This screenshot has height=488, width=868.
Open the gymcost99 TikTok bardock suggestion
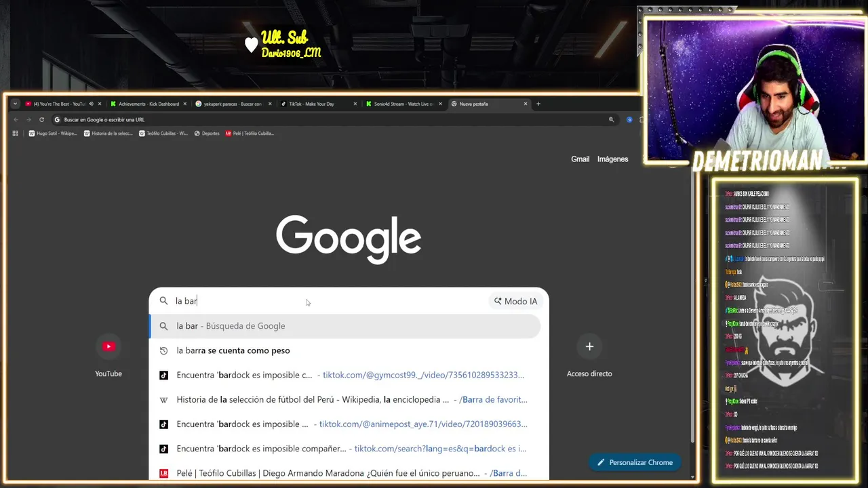point(345,375)
